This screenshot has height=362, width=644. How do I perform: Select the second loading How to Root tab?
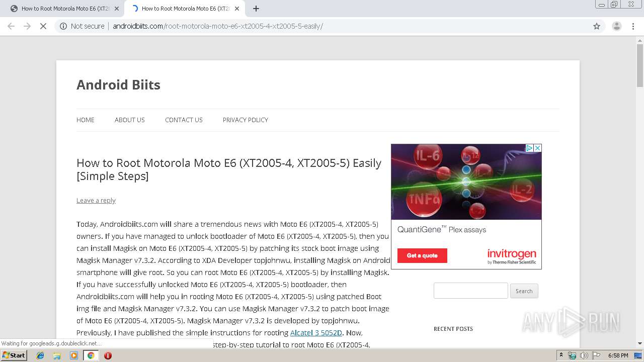185,9
